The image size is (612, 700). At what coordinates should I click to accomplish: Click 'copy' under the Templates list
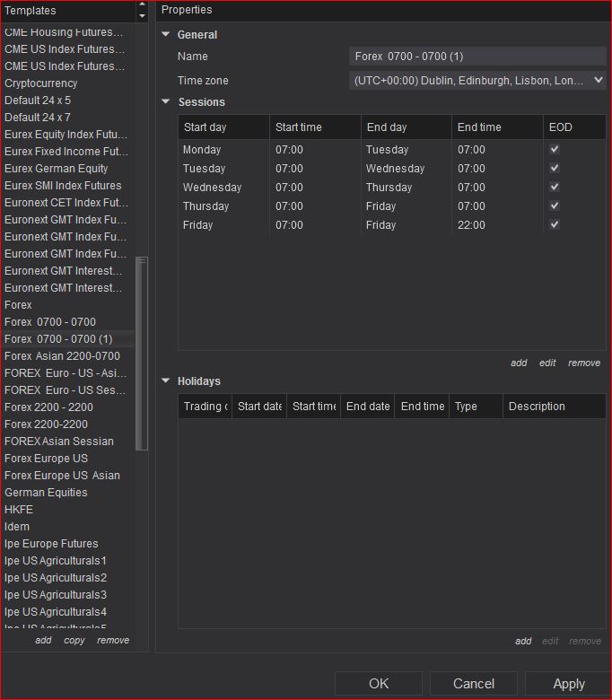(x=74, y=640)
